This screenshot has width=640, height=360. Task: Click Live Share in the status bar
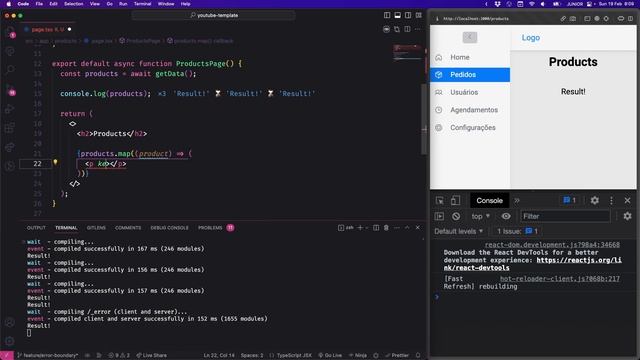pyautogui.click(x=151, y=356)
